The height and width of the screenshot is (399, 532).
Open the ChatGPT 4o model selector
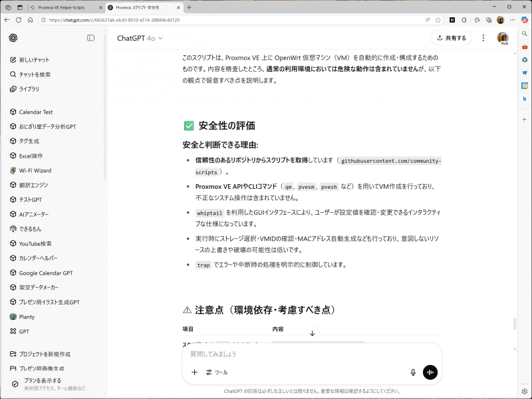pyautogui.click(x=138, y=39)
